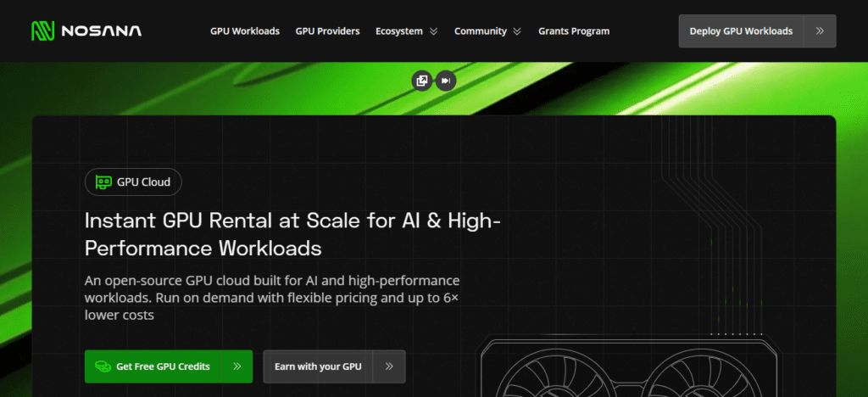Open the GPU Workloads nav link
Screen dimensions: 868x397
[245, 31]
